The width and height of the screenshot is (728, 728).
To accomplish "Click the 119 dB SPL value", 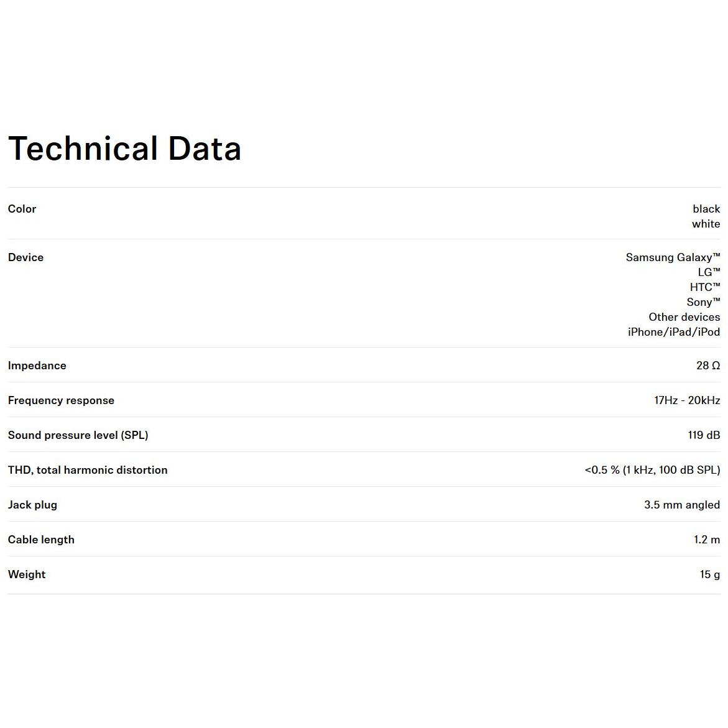I will [x=704, y=435].
